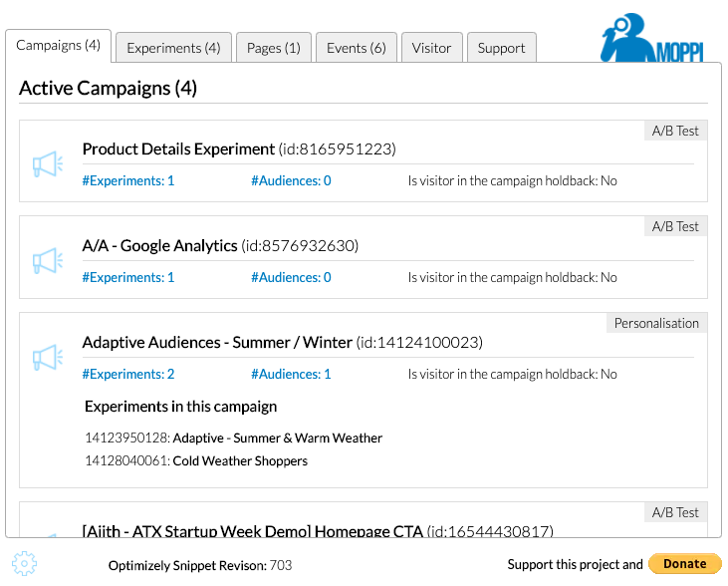Viewport: 728px width, 586px height.
Task: Click A/B Test badge on Product Details Experiment
Action: click(675, 131)
